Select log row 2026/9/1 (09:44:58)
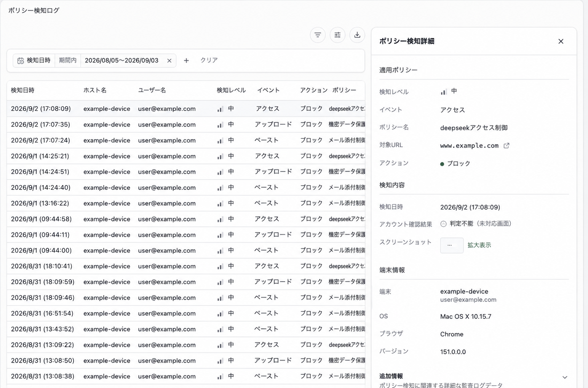588x388 pixels. (x=186, y=219)
